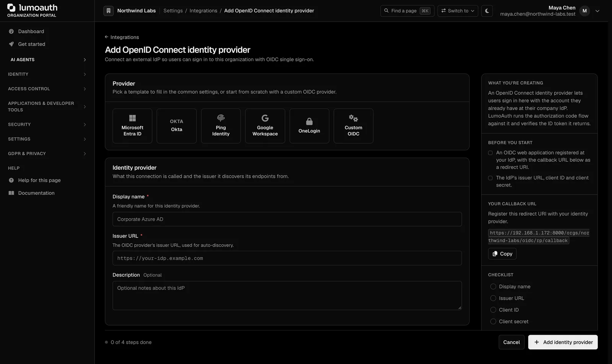Expand the Identity sidebar section

[x=47, y=74]
